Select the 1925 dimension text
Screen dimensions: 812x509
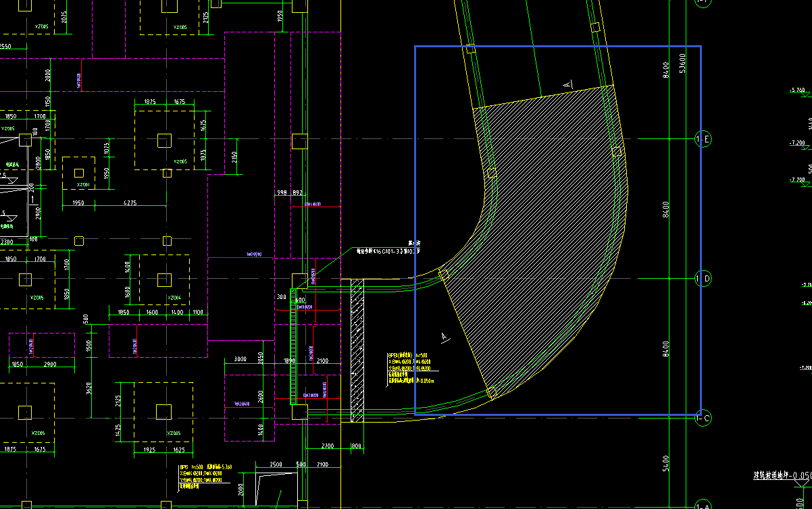tap(149, 449)
